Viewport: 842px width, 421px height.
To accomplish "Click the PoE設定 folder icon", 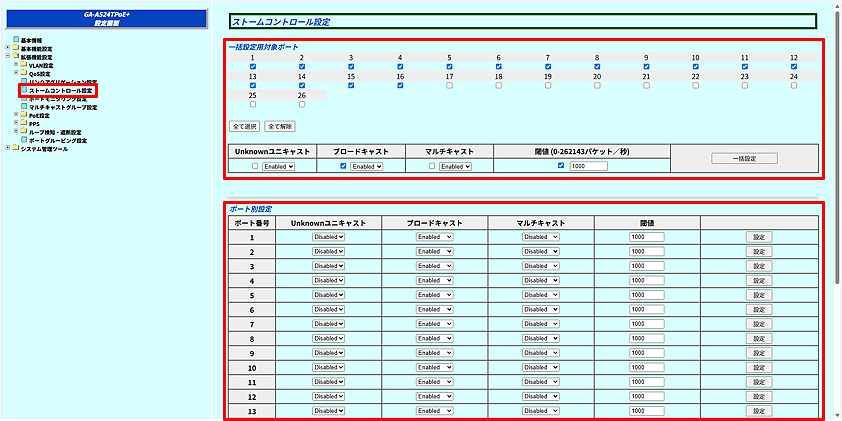I will [24, 115].
